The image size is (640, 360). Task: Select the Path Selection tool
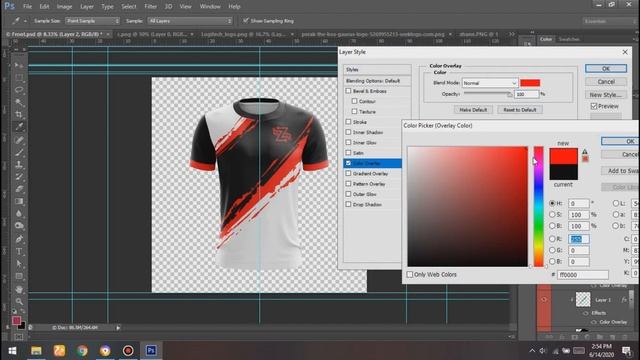19,264
